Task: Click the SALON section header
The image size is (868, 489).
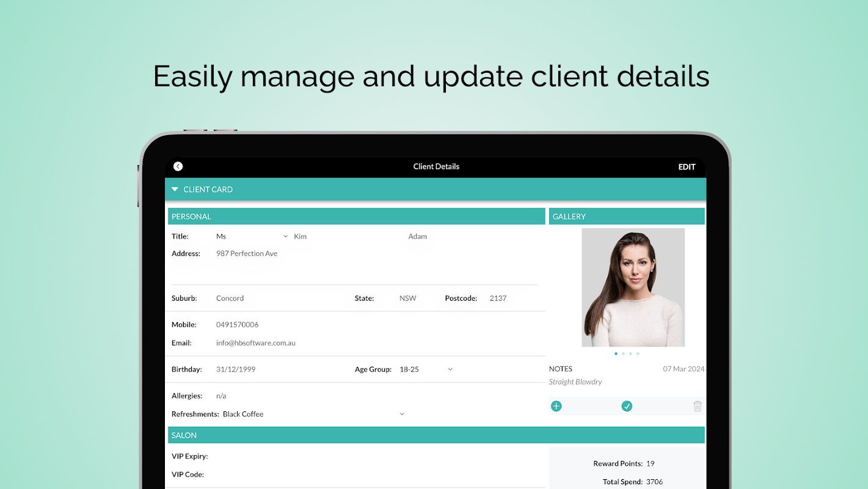Action: tap(436, 435)
